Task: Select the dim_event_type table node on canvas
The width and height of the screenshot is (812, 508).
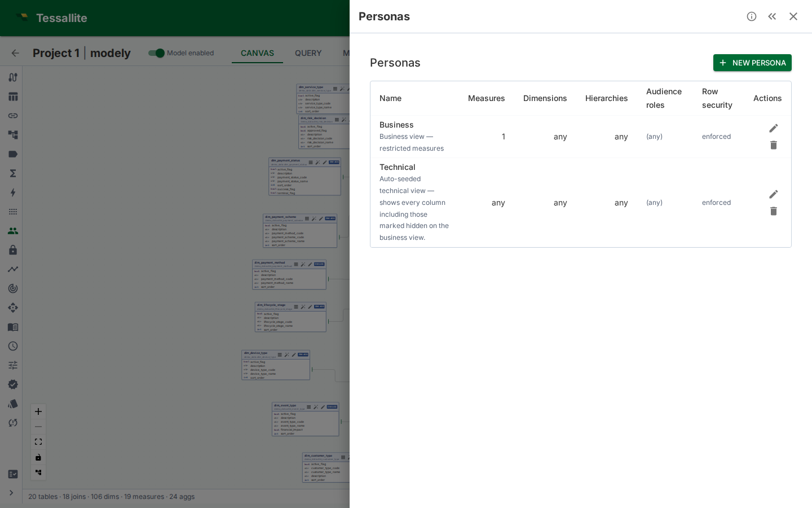Action: tap(306, 419)
